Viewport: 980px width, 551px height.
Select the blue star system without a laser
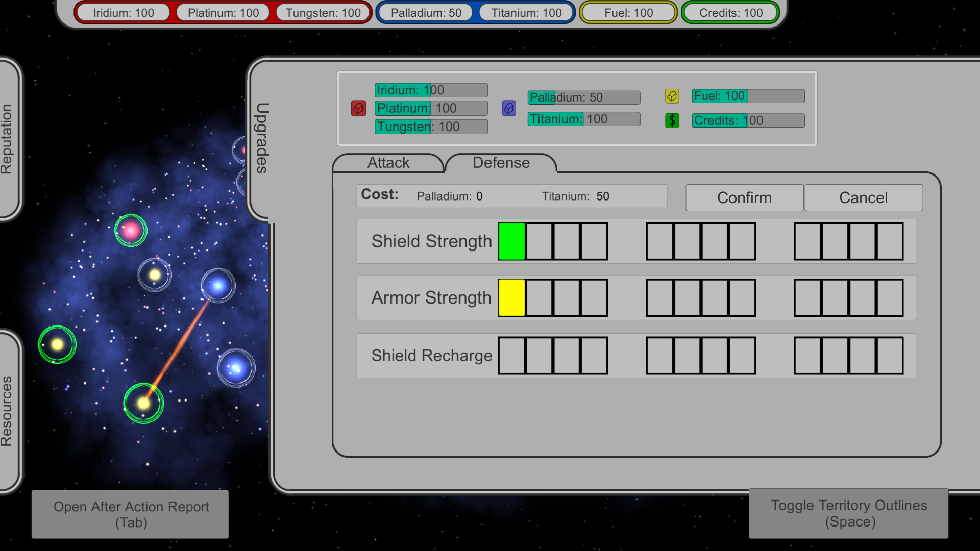click(x=236, y=368)
